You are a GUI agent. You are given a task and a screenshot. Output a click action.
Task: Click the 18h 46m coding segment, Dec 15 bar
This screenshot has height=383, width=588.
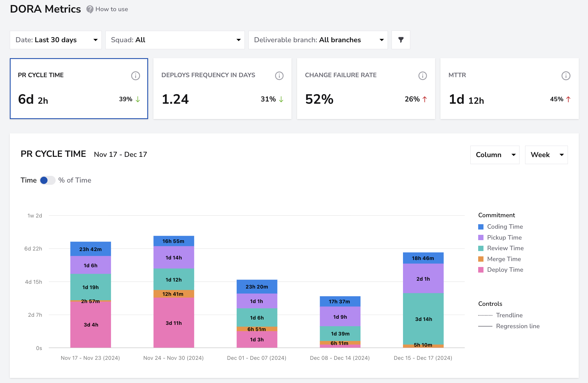pos(423,258)
